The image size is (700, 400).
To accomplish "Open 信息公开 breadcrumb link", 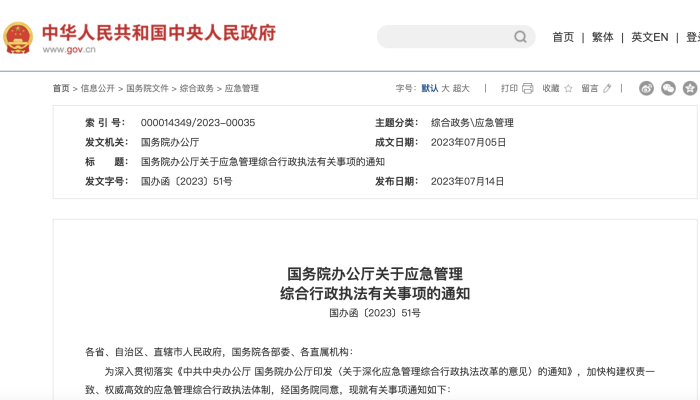I will (97, 88).
